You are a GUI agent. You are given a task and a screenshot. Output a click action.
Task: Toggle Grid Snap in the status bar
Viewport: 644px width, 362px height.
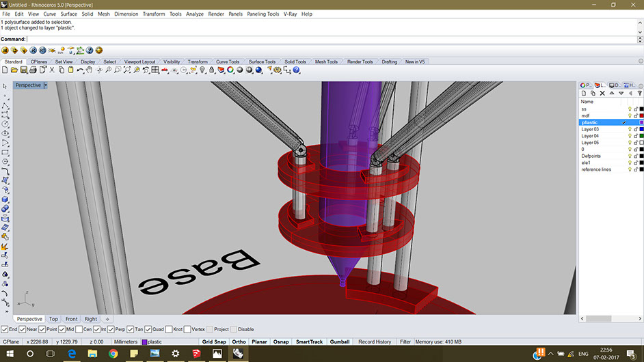[x=214, y=342]
